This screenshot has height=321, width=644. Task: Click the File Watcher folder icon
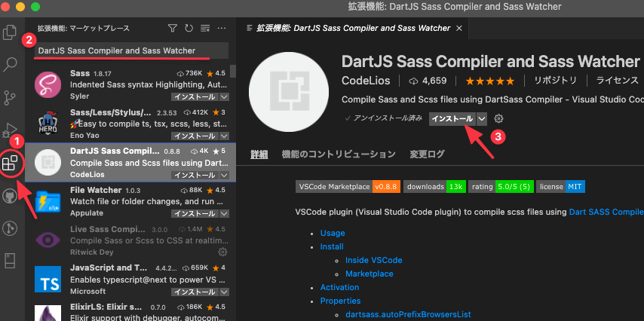point(48,202)
